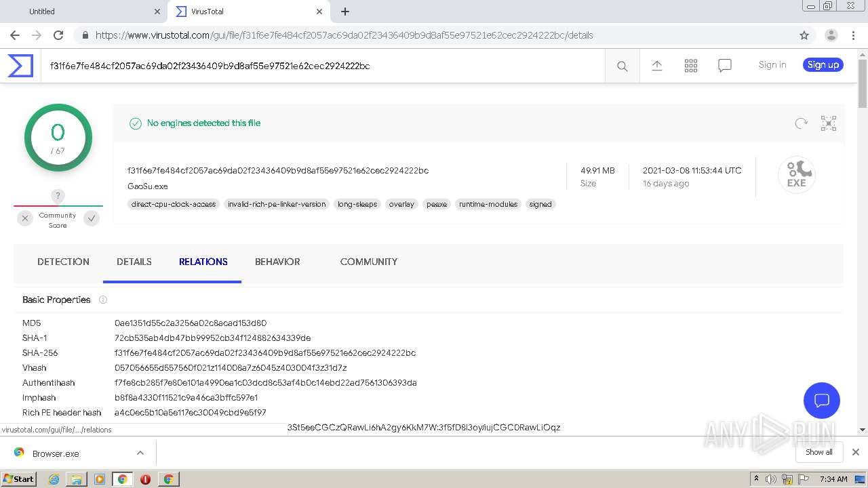Select the Untitled browser tab
The image size is (868, 488).
click(83, 12)
